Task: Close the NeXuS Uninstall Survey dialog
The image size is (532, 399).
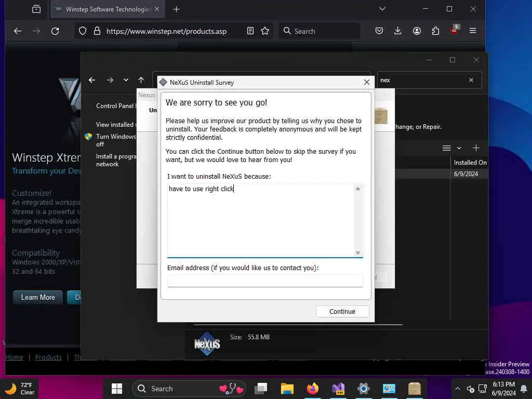Action: (x=366, y=82)
